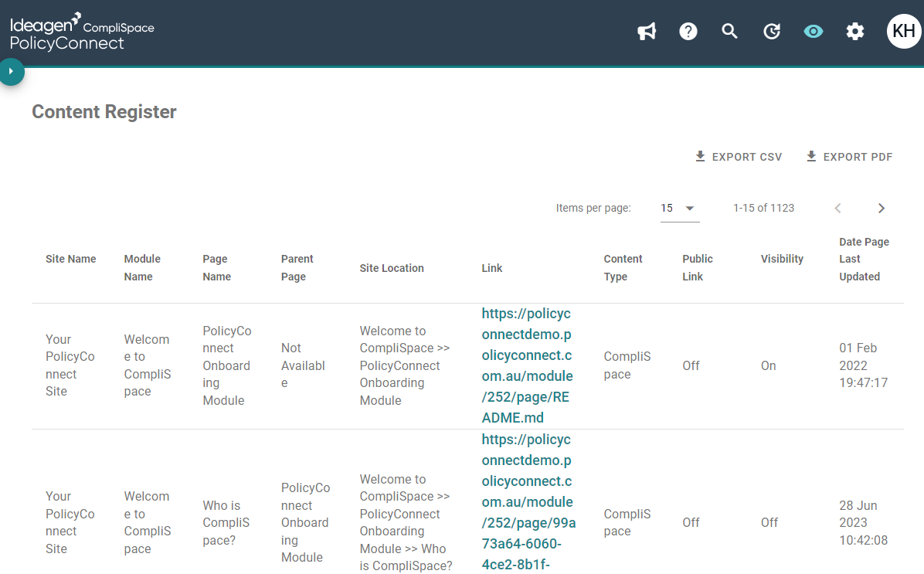Image resolution: width=924 pixels, height=574 pixels.
Task: Click the Site Name column header
Action: tap(71, 259)
